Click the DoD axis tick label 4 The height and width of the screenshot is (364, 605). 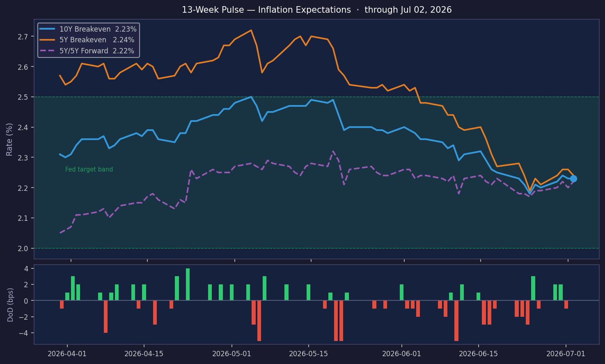coord(26,269)
